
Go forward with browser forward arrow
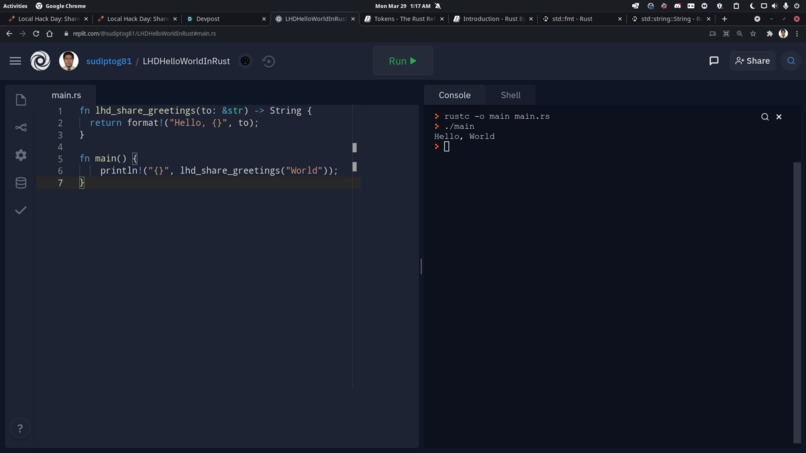pyautogui.click(x=23, y=33)
